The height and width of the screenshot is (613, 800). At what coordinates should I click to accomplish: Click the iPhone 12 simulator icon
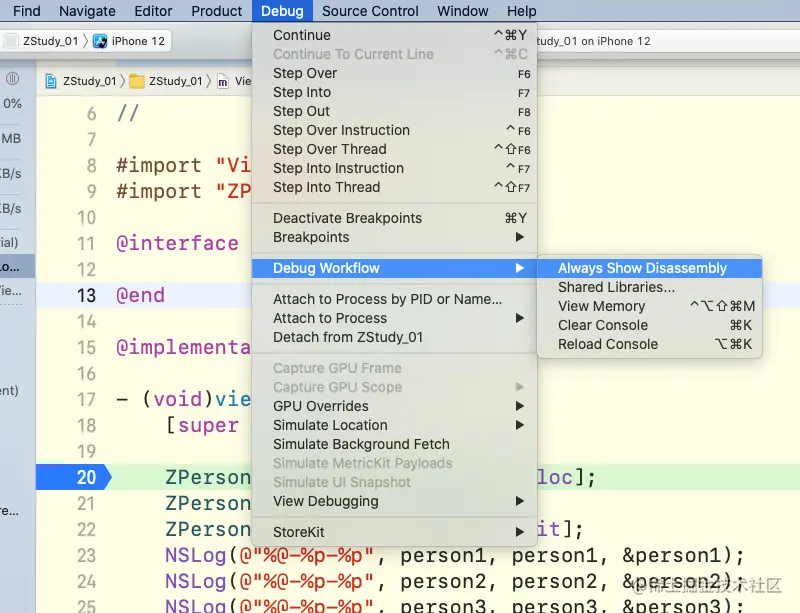point(100,41)
